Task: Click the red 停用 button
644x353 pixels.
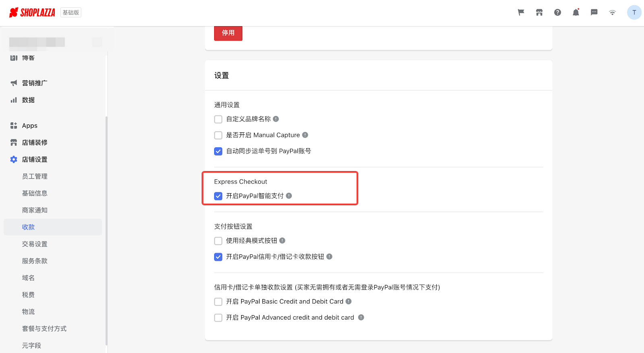Action: [228, 33]
